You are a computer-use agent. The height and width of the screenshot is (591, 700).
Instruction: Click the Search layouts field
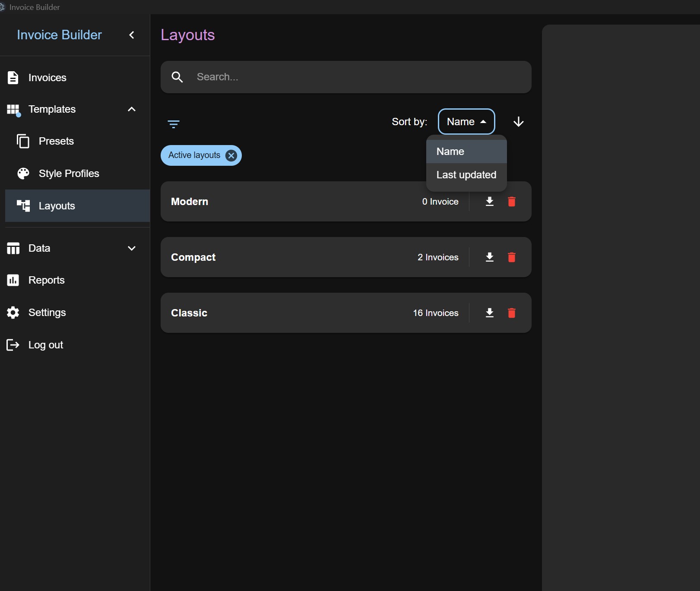(346, 77)
